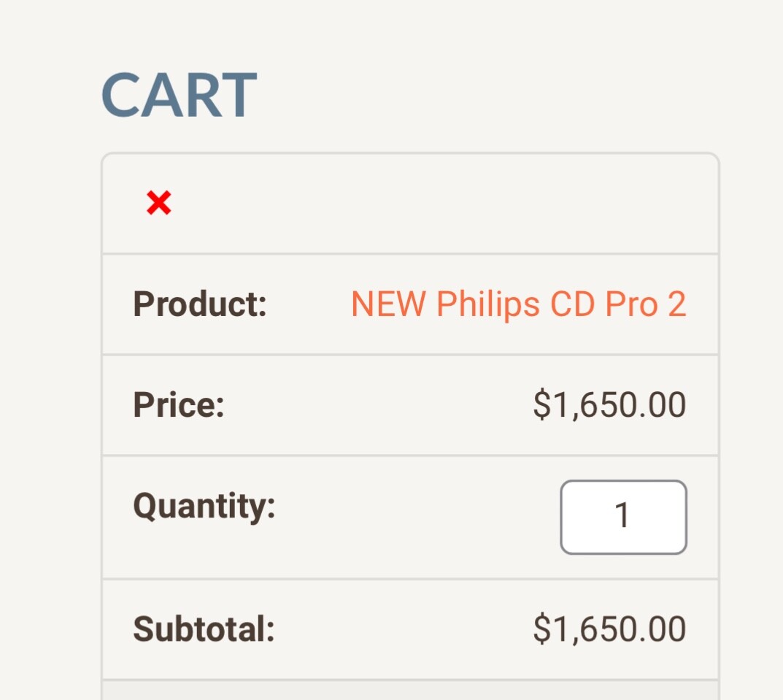
Task: Click the word NEW in product link
Action: point(388,304)
